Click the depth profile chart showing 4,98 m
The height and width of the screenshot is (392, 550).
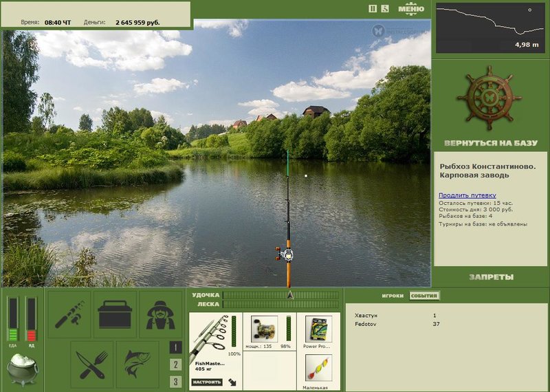(490, 28)
